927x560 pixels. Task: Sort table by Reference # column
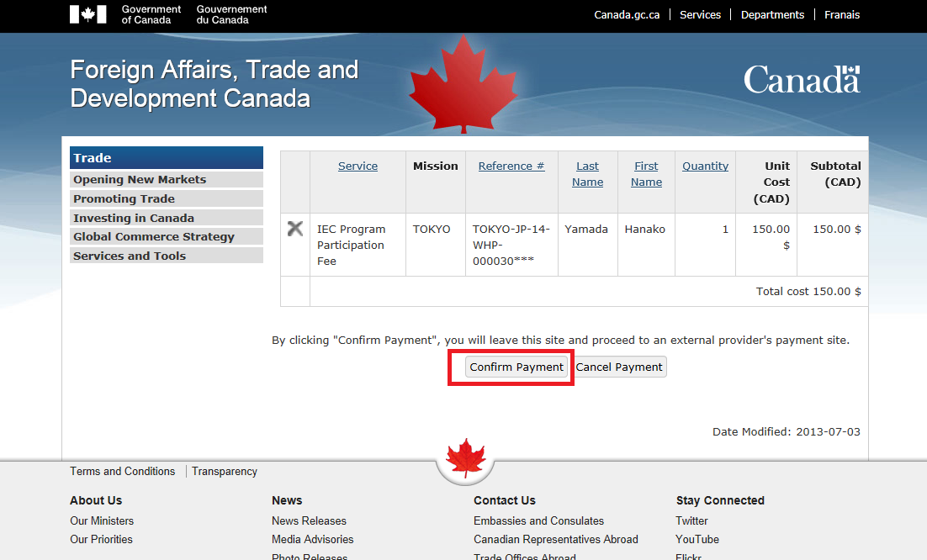tap(511, 166)
